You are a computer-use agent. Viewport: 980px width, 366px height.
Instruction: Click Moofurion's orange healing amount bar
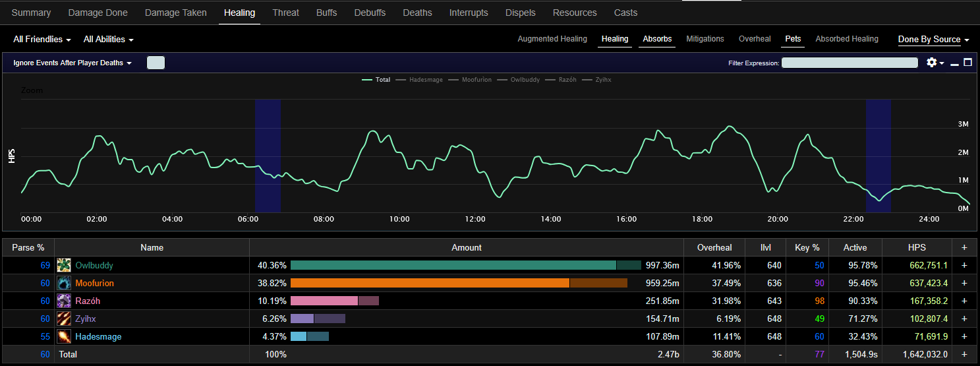(x=430, y=283)
